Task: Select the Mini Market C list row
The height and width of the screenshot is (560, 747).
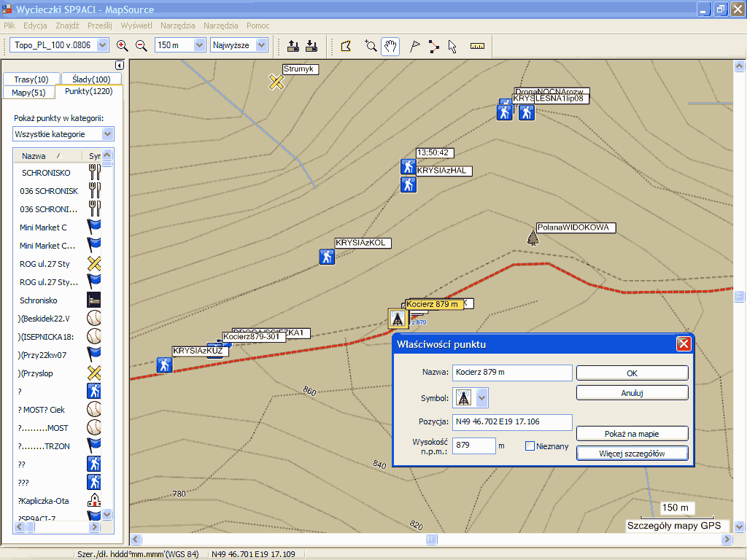Action: pos(57,227)
